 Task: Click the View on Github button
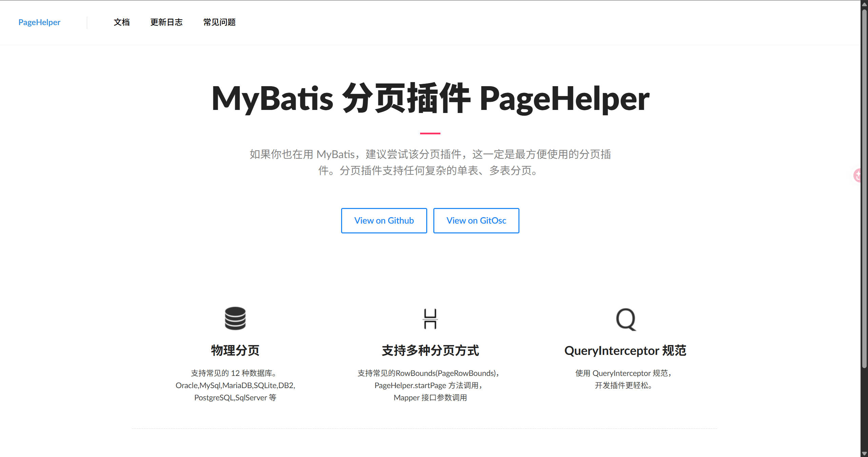(x=384, y=221)
